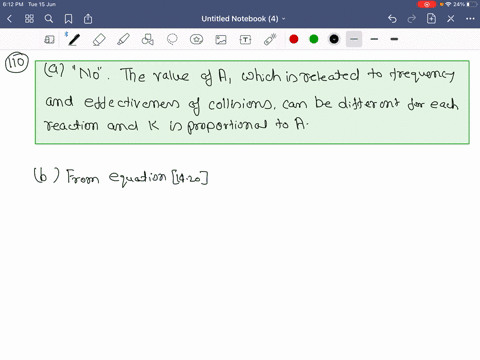Open the three-dot more options menu
Viewport: 480px width, 360px height.
pos(470,19)
